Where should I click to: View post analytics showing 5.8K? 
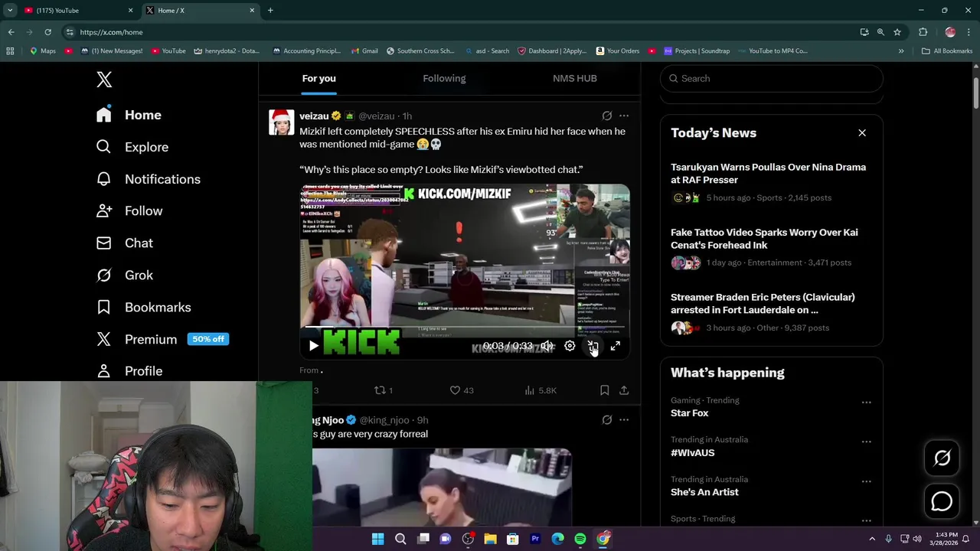point(541,390)
